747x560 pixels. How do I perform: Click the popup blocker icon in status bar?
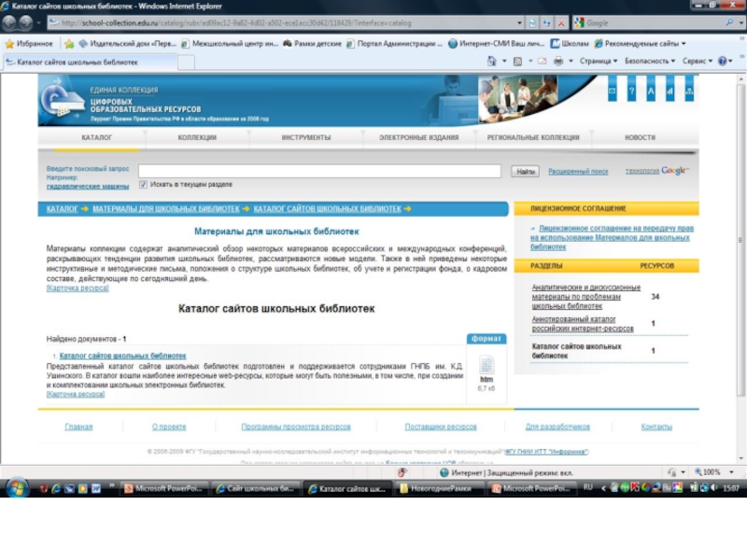402,472
